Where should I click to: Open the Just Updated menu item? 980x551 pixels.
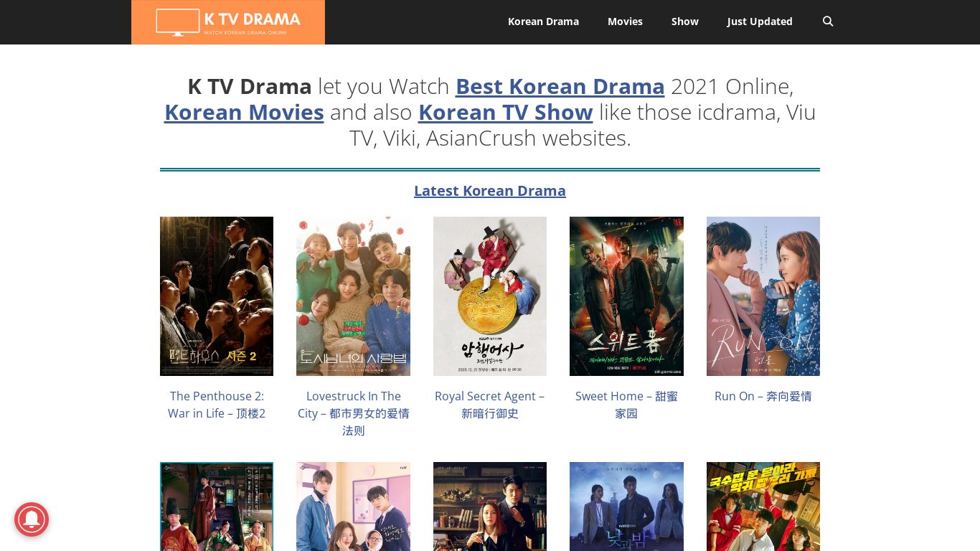tap(759, 22)
